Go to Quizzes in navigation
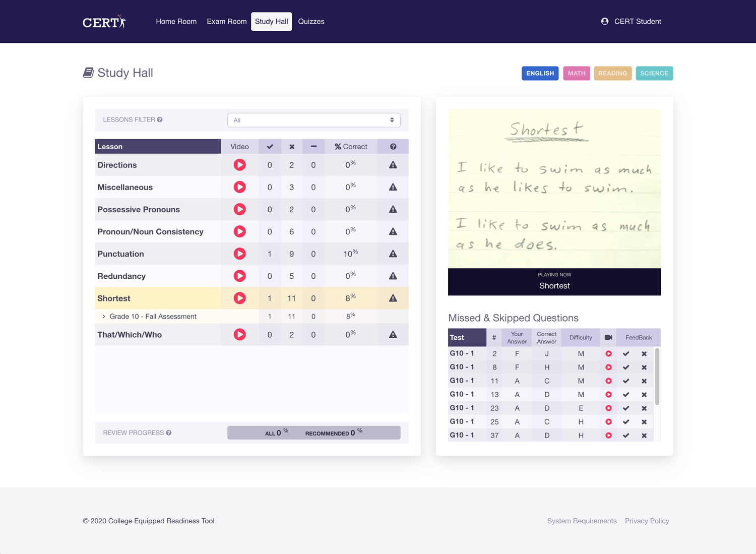Image resolution: width=756 pixels, height=554 pixels. click(x=311, y=22)
